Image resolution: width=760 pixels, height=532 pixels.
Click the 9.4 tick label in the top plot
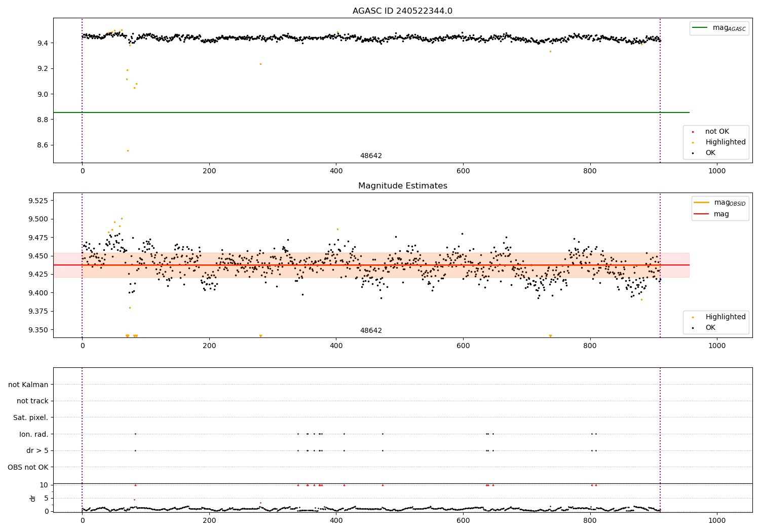pyautogui.click(x=43, y=43)
